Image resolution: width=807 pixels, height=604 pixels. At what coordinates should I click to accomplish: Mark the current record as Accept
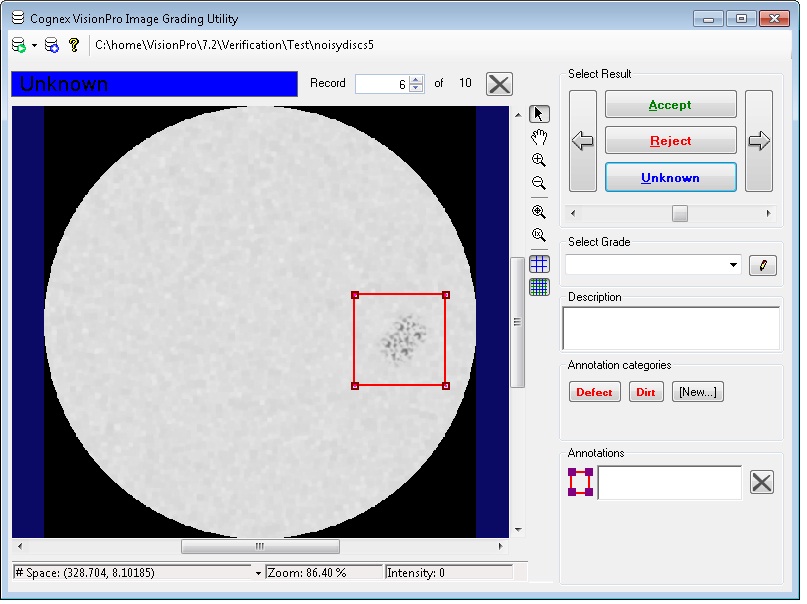[670, 104]
